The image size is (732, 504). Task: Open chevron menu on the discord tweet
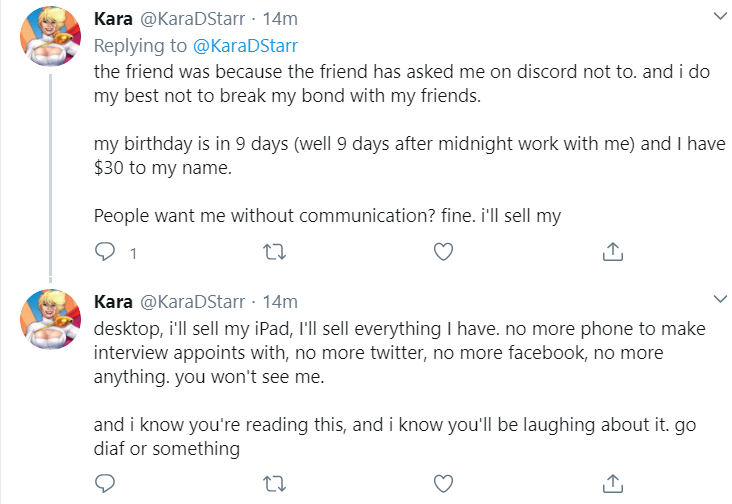point(720,16)
